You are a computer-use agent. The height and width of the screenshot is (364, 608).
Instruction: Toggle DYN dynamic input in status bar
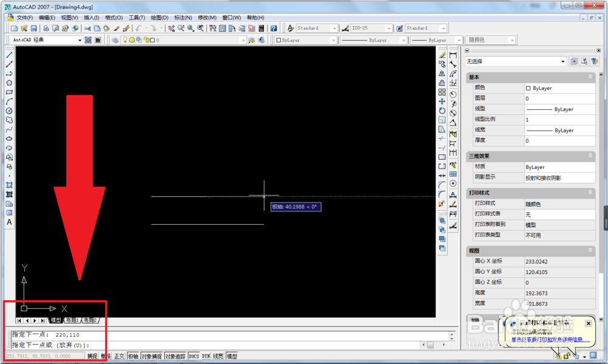pyautogui.click(x=206, y=356)
